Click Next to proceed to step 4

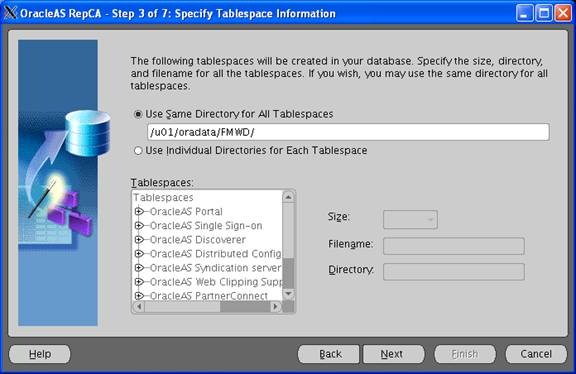point(393,354)
